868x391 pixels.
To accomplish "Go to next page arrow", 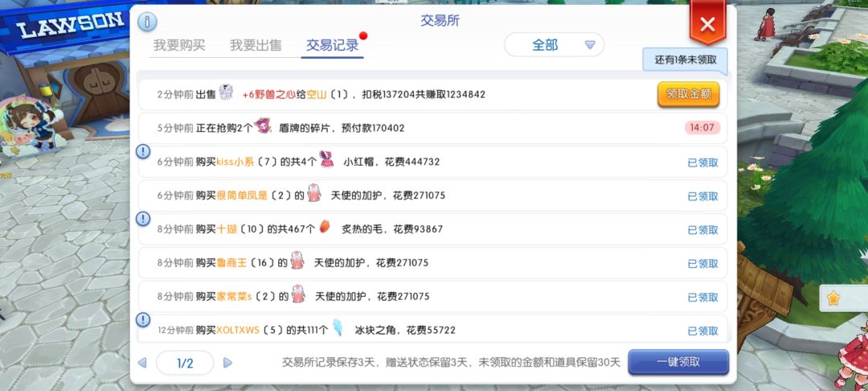I will coord(227,363).
